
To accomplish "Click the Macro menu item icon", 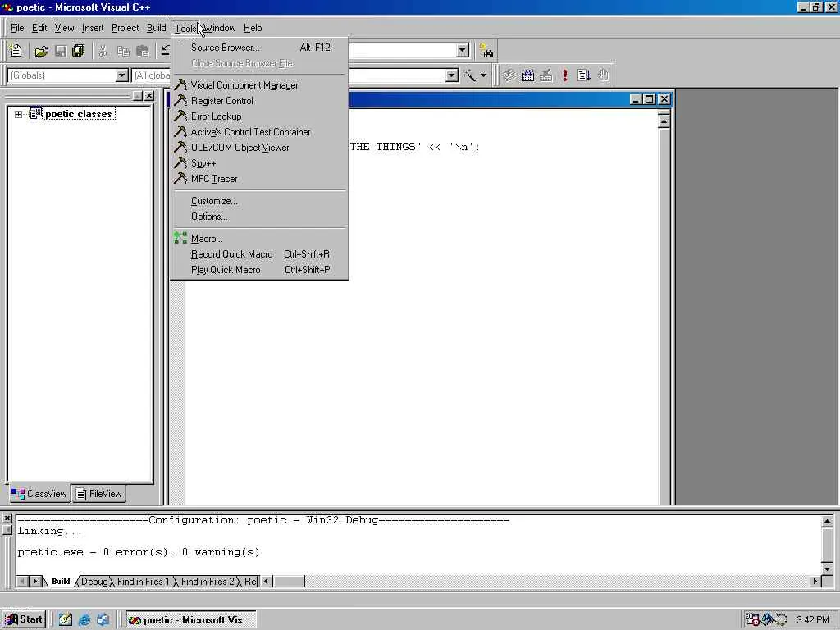I will pos(180,239).
